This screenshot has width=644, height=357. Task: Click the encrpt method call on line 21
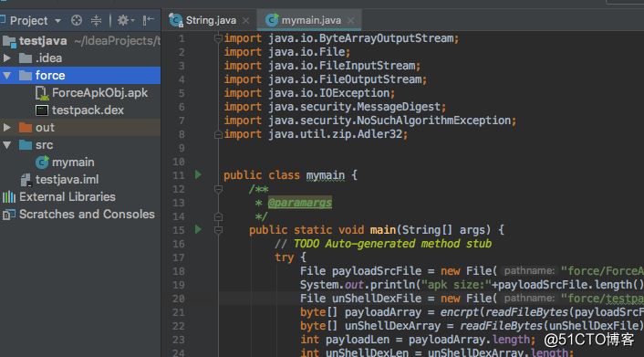click(460, 312)
